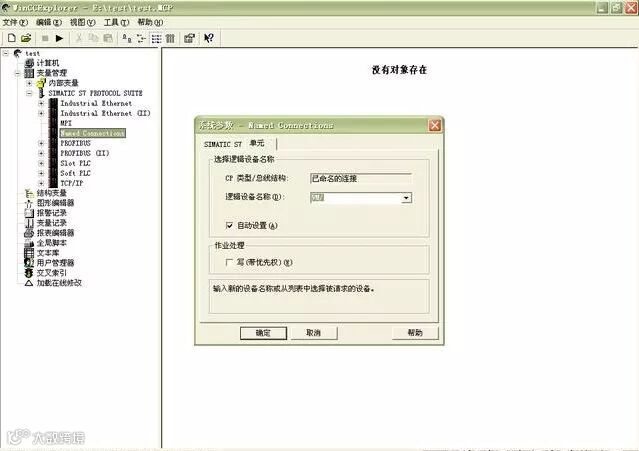Switch to list view toolbar icon
639x451 pixels.
click(156, 38)
